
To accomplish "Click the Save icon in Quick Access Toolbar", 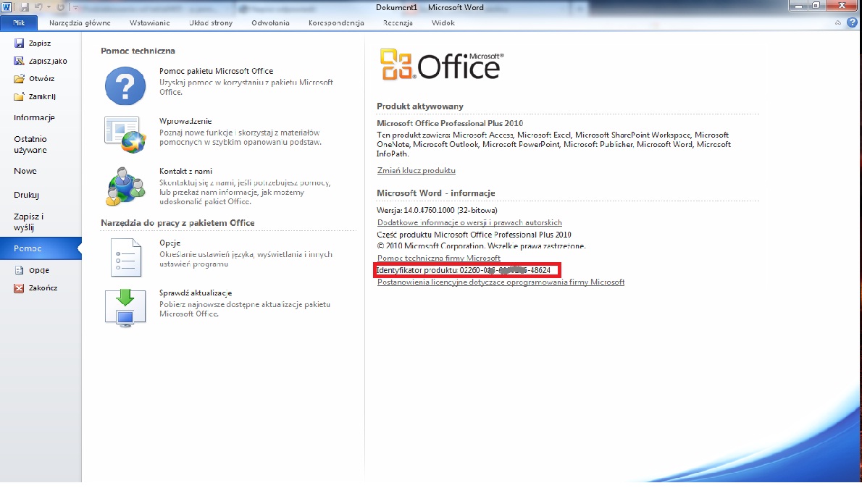I will tap(25, 7).
